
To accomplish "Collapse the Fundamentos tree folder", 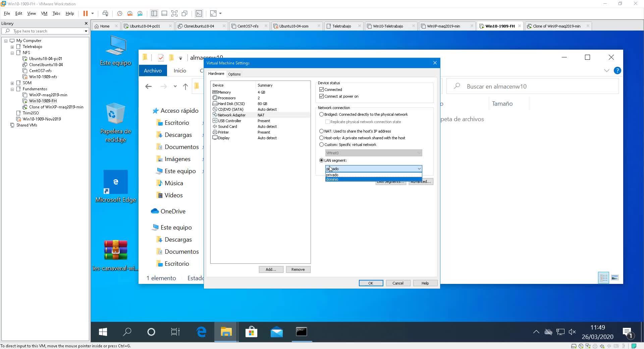I will coord(12,89).
